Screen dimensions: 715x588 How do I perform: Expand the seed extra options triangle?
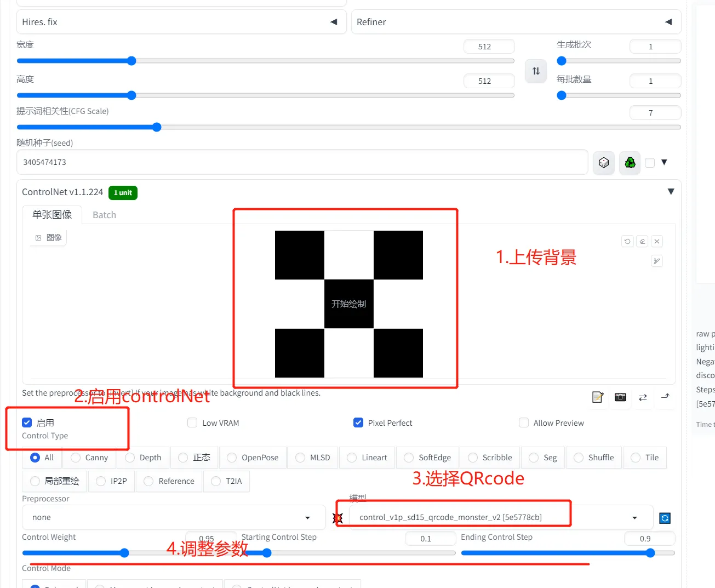pos(664,162)
